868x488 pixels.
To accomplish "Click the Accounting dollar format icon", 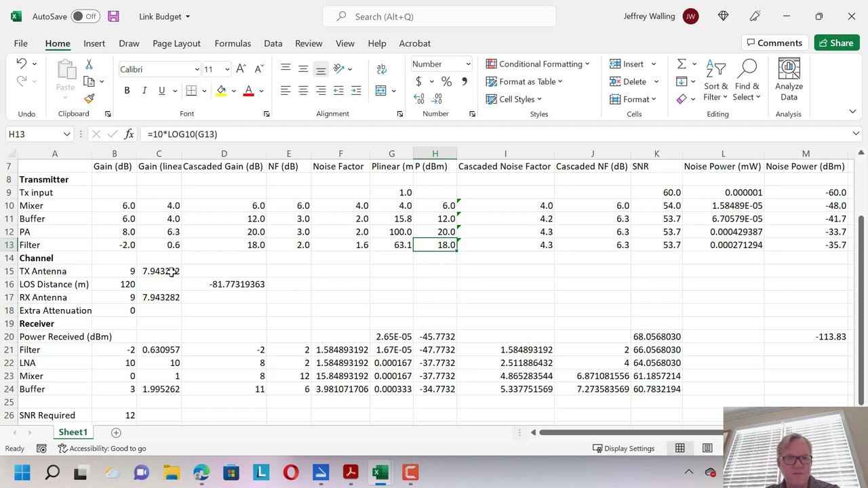I will [418, 81].
